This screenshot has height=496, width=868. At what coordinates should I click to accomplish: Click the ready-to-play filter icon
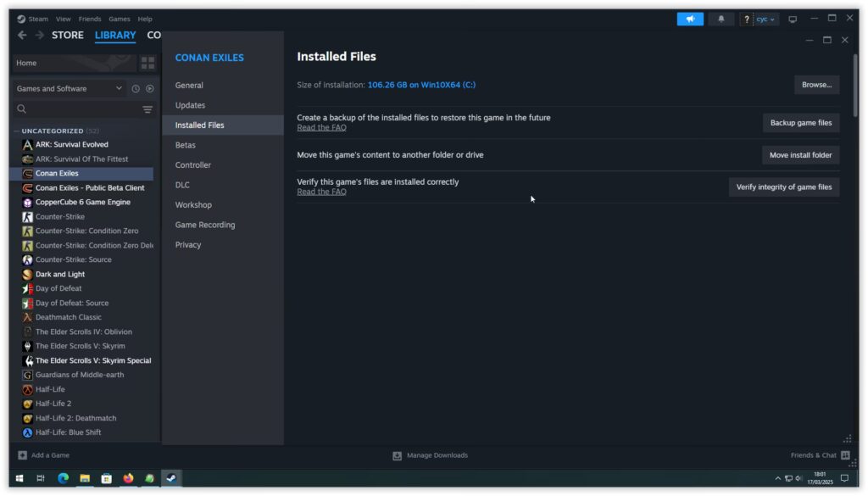(x=150, y=88)
